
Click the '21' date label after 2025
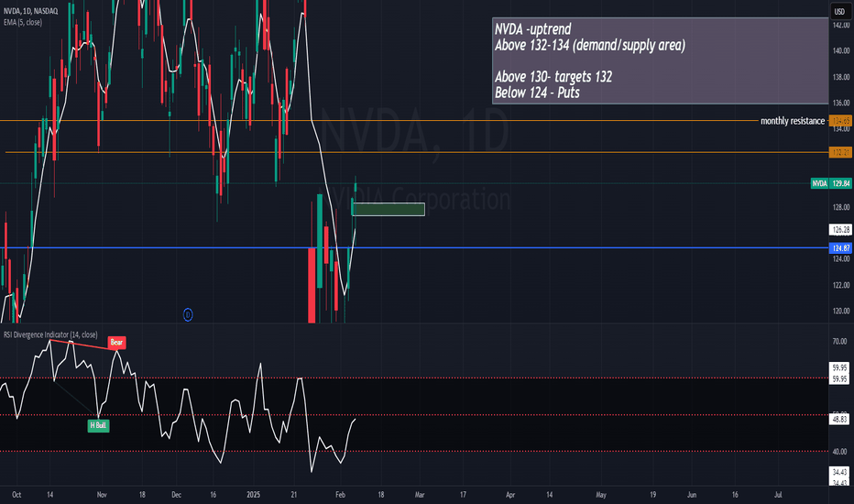294,495
